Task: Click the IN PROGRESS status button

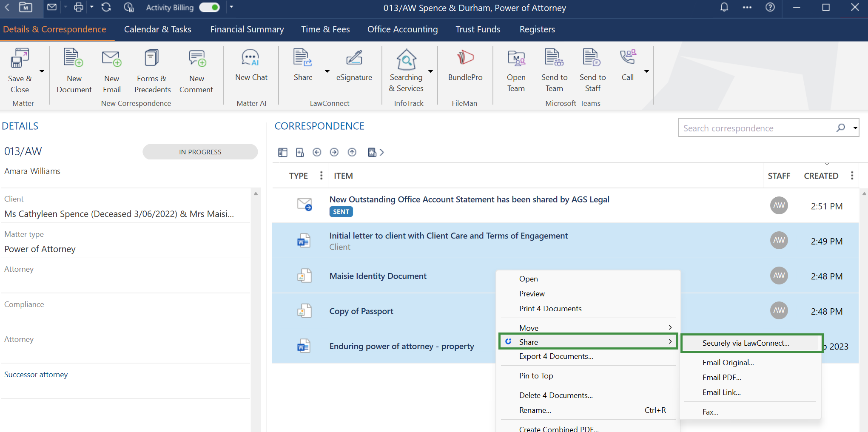Action: pyautogui.click(x=200, y=152)
